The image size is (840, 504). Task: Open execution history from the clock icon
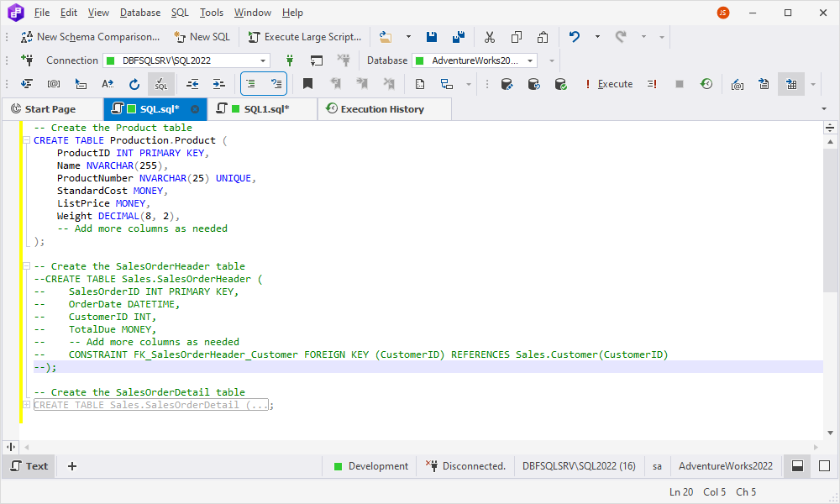click(x=706, y=84)
